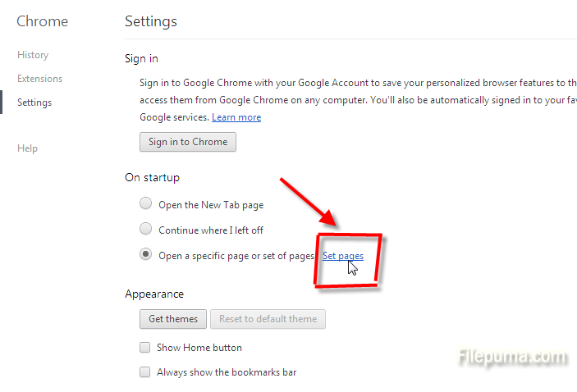Select Settings in the left sidebar
The height and width of the screenshot is (392, 577).
point(34,103)
